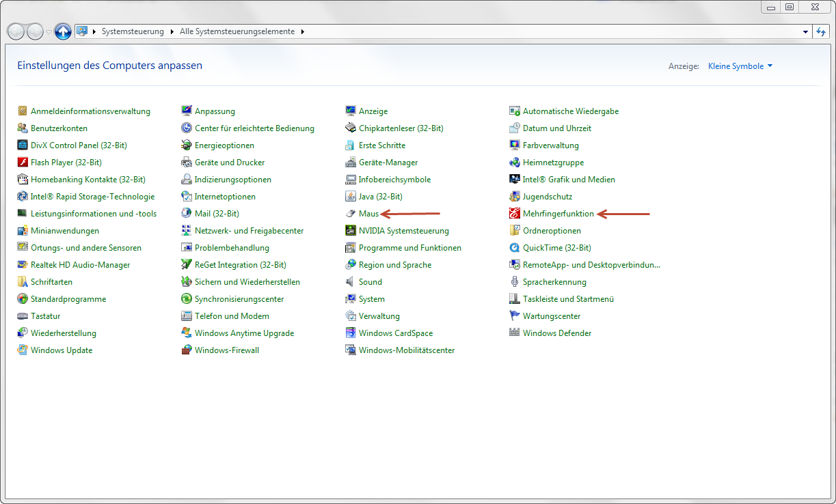
Task: Select Alle Systemsteuerungselemente in the breadcrumb
Action: pyautogui.click(x=237, y=31)
